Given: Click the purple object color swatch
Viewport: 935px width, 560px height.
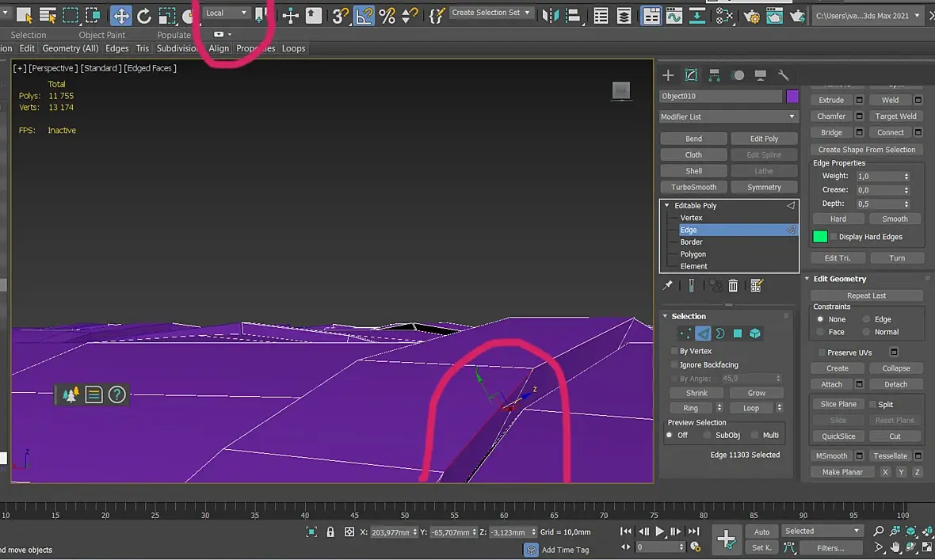Looking at the screenshot, I should (x=792, y=96).
